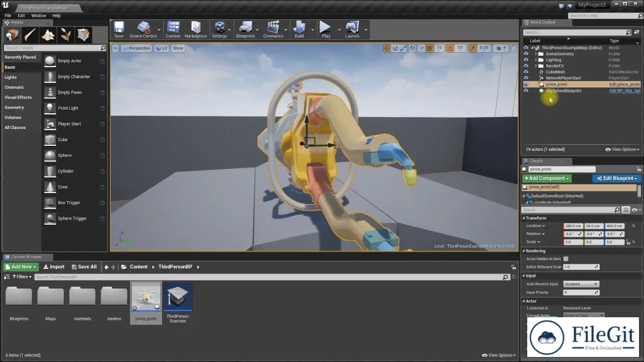644x362 pixels.
Task: Open scale snap value 0.25 dropdown
Action: click(x=484, y=48)
